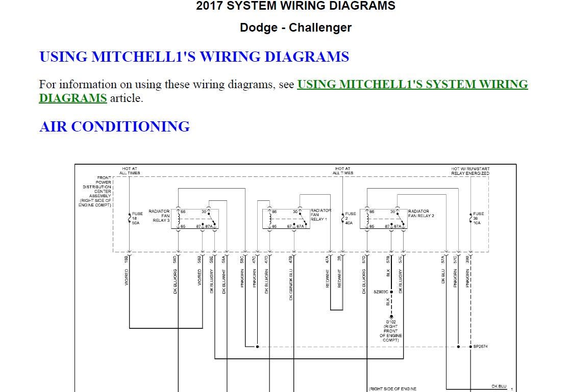
Task: Click the AIR CONDITIONING section heading
Action: tap(114, 126)
